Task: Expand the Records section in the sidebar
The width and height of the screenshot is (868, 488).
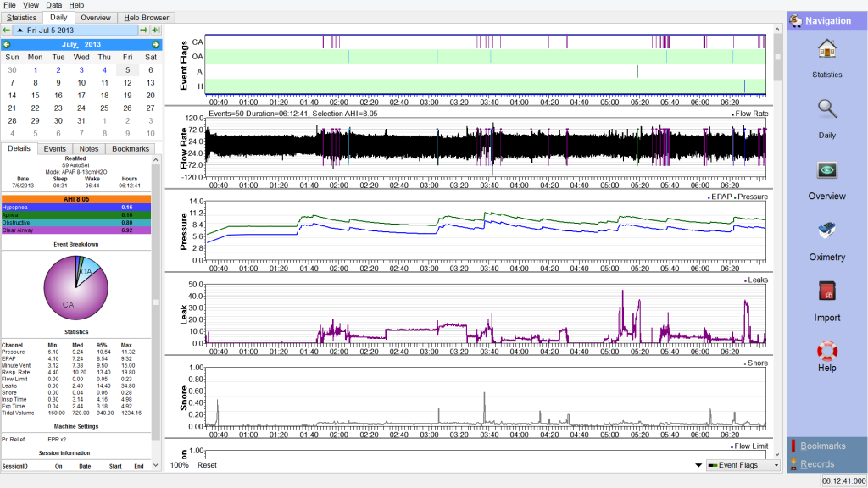Action: coord(817,464)
